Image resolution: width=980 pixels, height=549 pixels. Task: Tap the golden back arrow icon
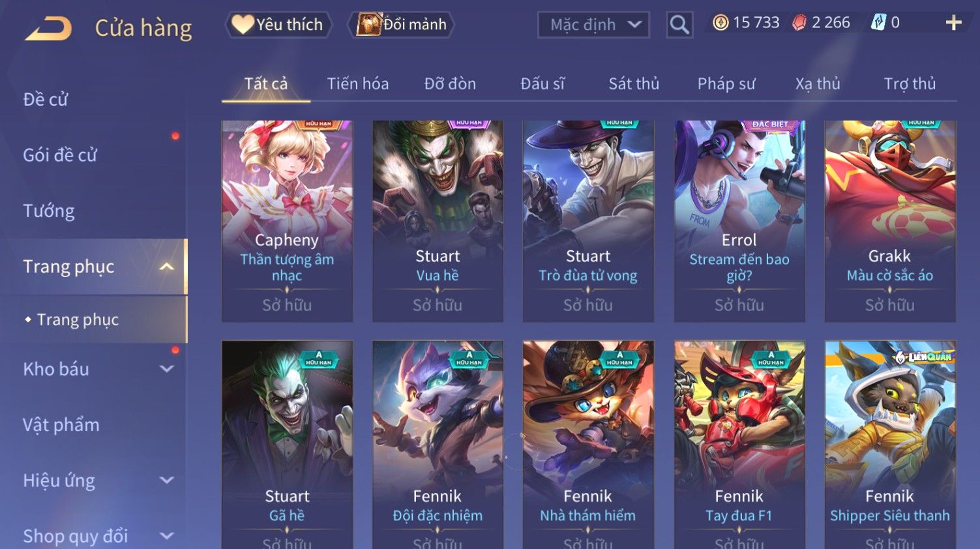tap(49, 29)
